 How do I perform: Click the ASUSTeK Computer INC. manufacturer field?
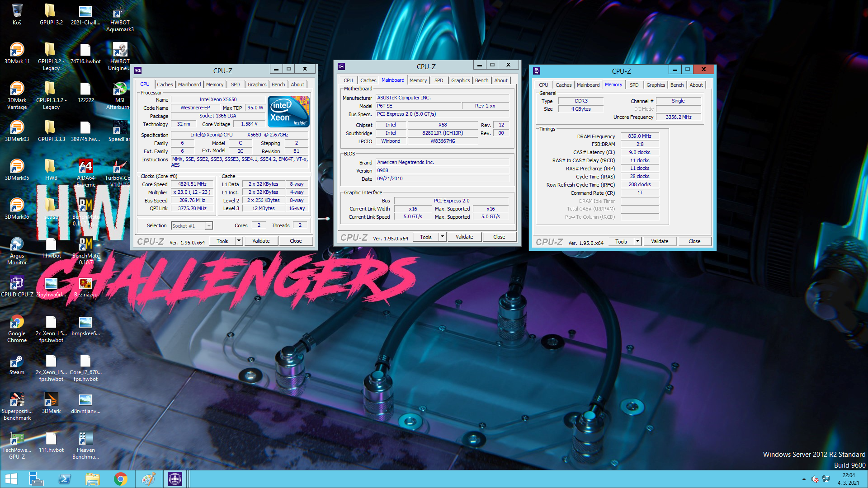443,98
